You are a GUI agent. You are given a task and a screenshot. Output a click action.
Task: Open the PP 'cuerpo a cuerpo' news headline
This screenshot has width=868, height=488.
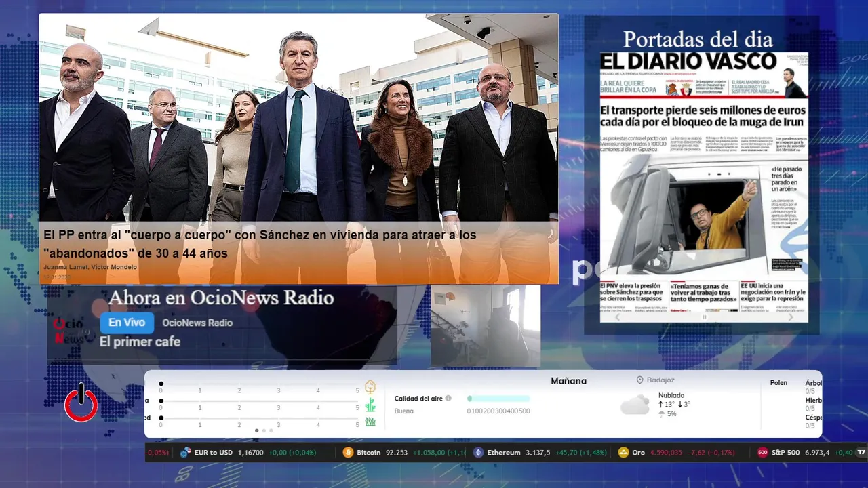(x=260, y=244)
